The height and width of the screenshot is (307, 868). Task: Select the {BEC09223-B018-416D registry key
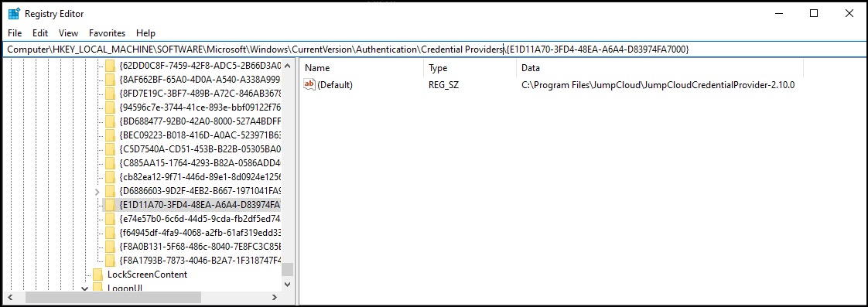click(200, 135)
